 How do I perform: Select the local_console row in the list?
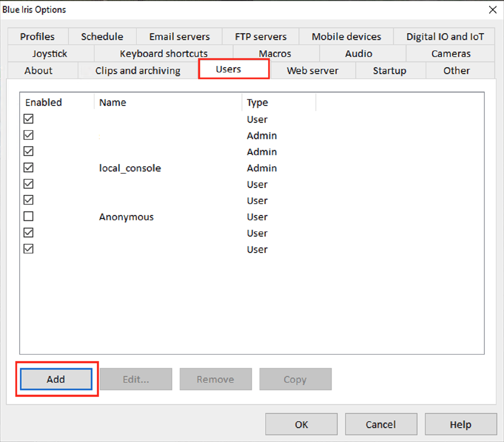[x=252, y=168]
